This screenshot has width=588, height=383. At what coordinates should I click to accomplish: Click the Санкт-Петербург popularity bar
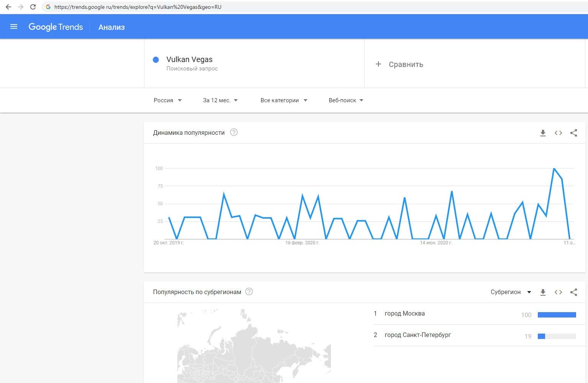coord(557,336)
